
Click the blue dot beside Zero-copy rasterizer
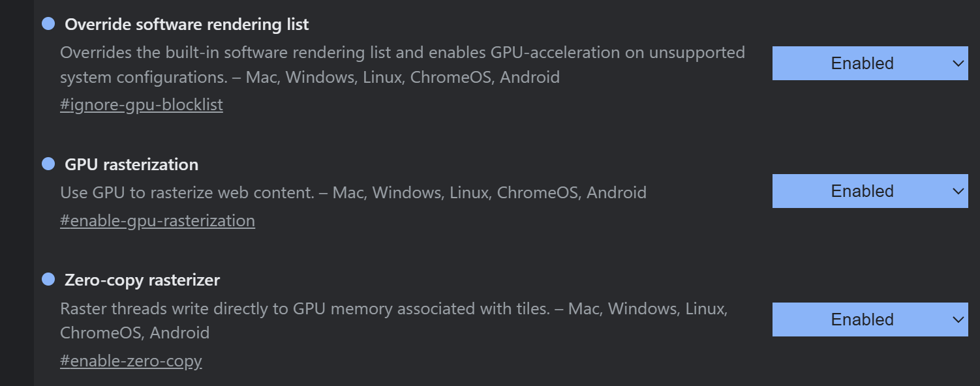point(48,280)
